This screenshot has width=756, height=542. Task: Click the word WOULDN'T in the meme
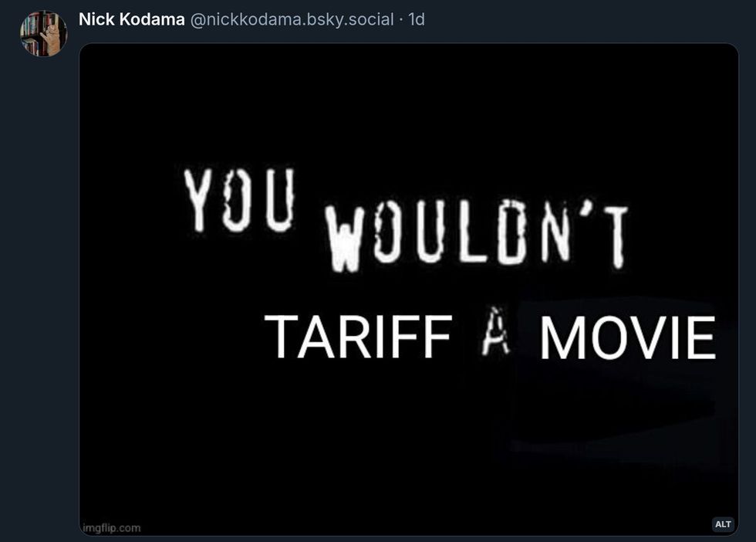point(477,235)
